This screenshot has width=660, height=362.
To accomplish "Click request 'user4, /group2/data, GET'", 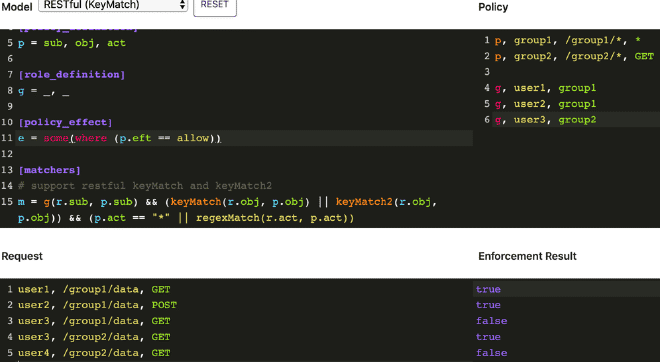I will pos(94,353).
